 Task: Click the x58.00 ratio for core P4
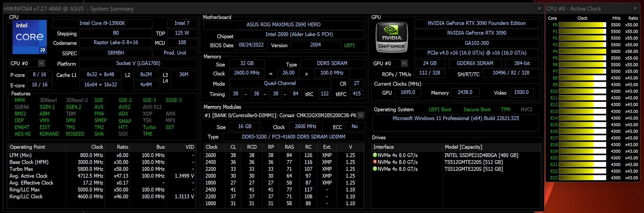631,52
